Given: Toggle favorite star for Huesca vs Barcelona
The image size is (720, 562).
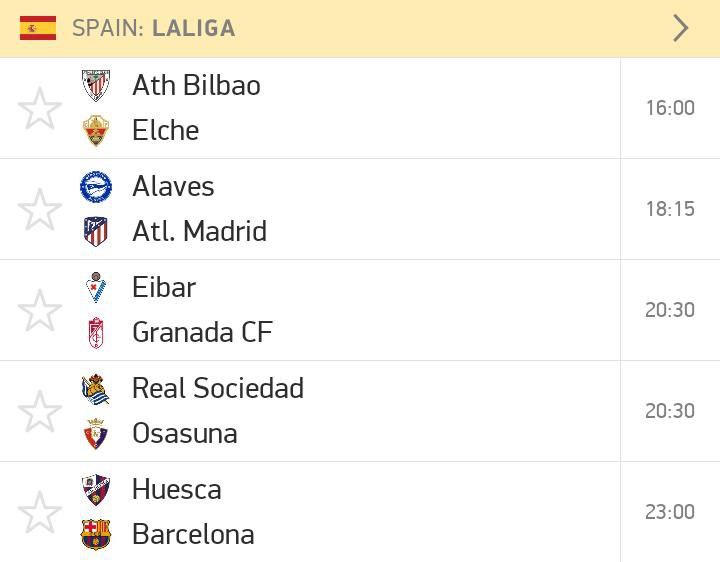Looking at the screenshot, I should click(40, 512).
